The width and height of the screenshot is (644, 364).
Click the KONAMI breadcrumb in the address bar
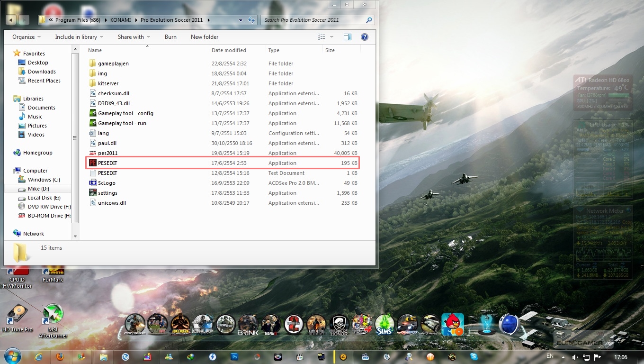(x=122, y=20)
